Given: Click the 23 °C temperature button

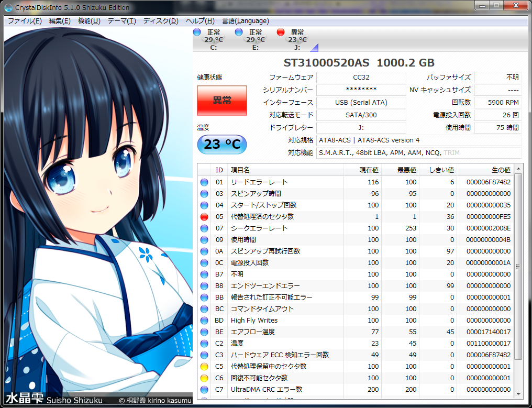Looking at the screenshot, I should 222,145.
